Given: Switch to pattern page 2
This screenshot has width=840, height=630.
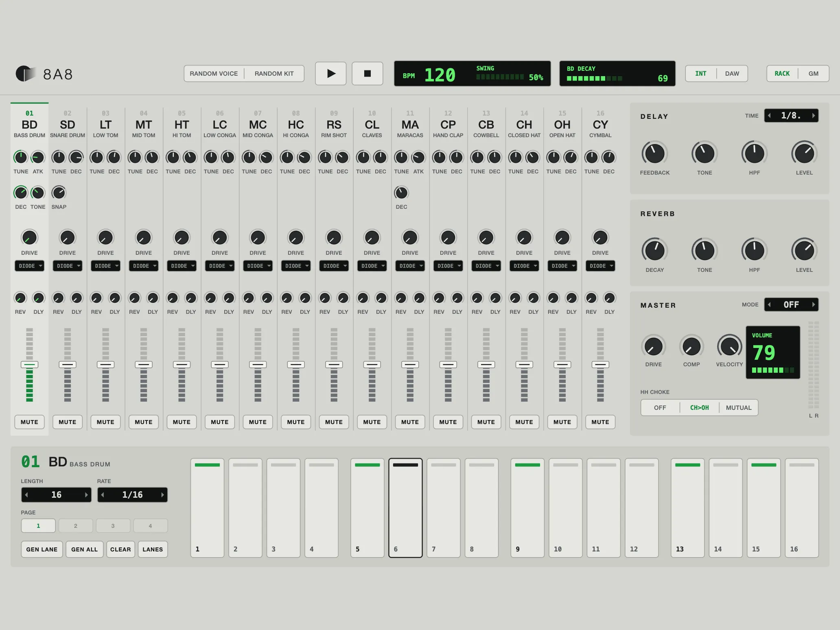Looking at the screenshot, I should point(76,526).
